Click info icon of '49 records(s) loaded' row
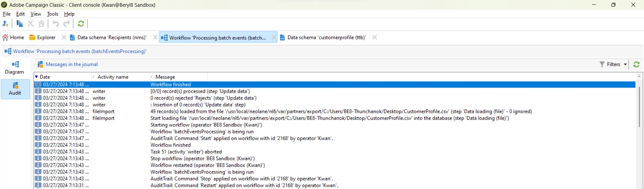Screen dimensions: 644x189 coord(38,111)
